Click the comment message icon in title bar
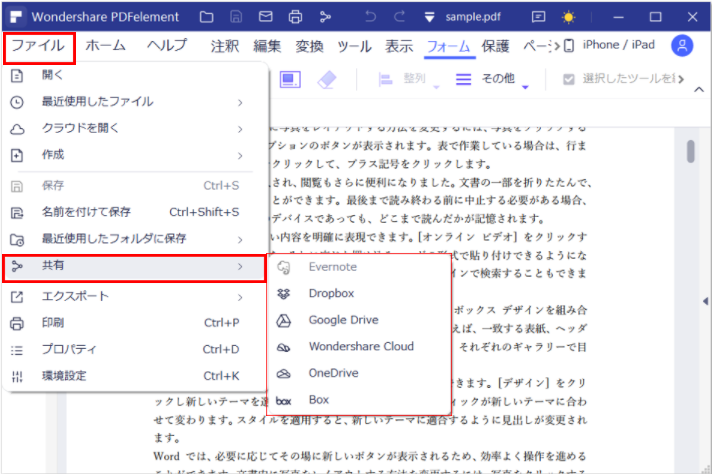 538,17
